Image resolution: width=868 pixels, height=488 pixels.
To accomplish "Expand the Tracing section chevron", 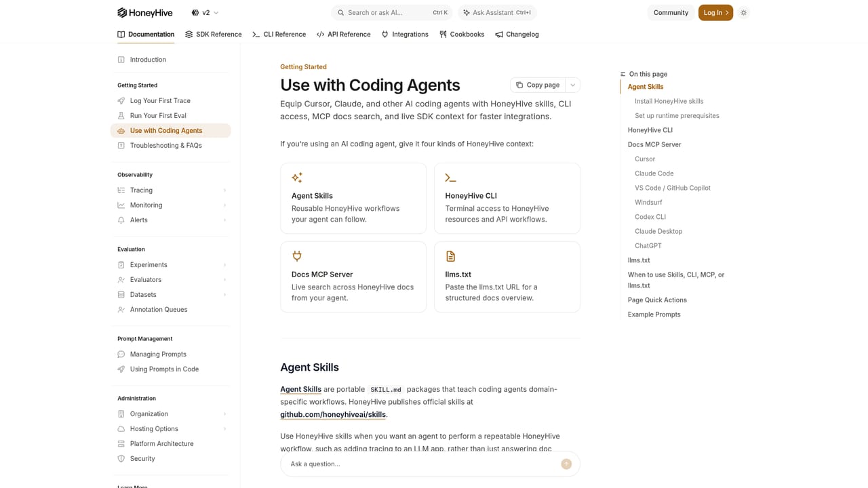I will [x=224, y=190].
